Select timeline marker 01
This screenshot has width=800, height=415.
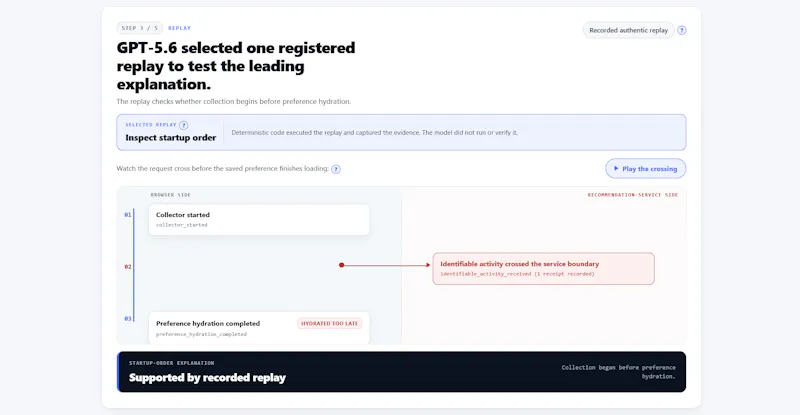pyautogui.click(x=128, y=215)
